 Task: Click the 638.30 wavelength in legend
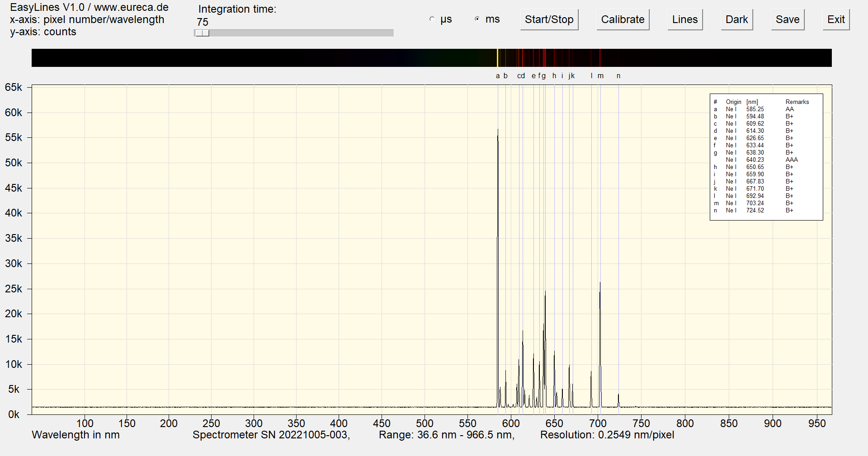tap(755, 153)
